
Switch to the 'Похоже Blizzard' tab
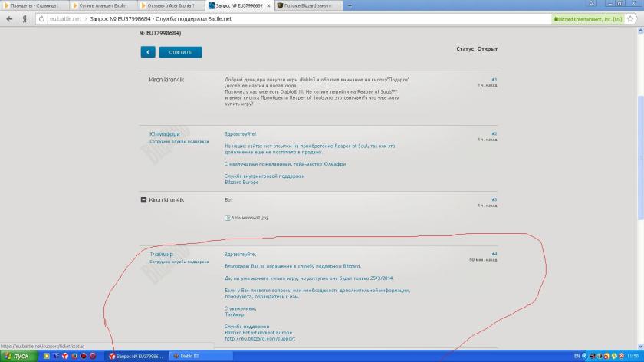point(308,6)
